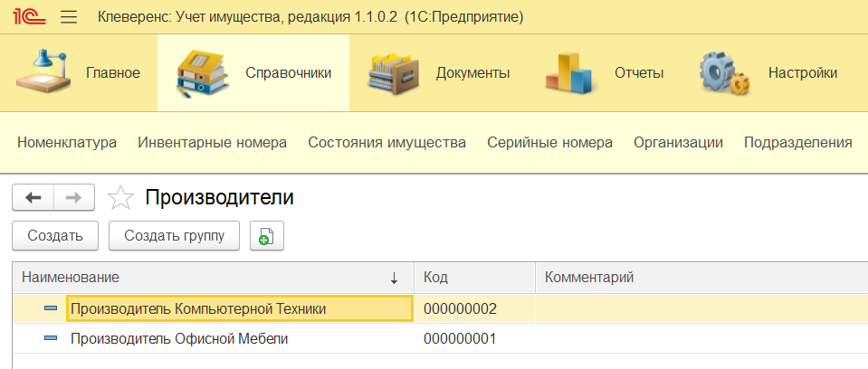Click the copy-item icon with green plus
This screenshot has height=369, width=868.
[x=267, y=236]
